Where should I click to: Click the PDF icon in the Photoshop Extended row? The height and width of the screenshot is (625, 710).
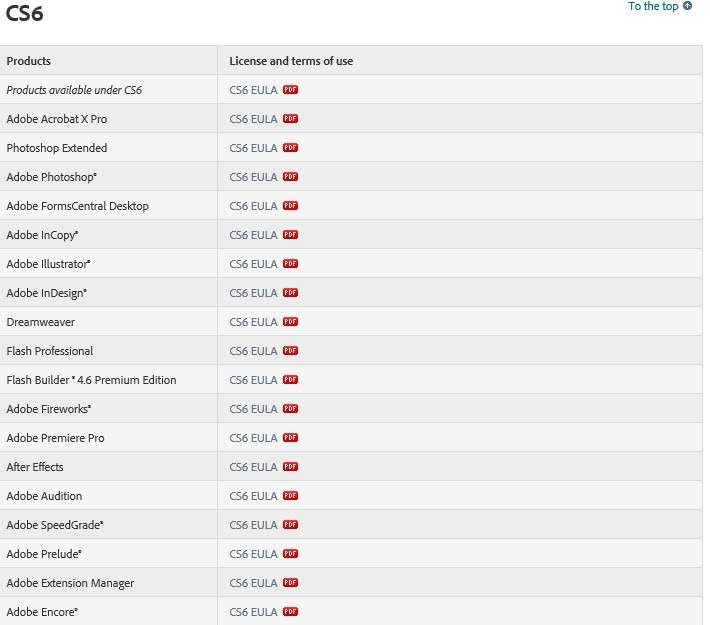[x=290, y=148]
